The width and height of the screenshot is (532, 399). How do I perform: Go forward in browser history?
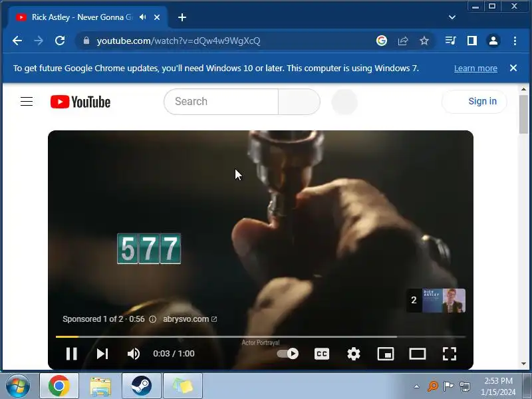(x=39, y=41)
